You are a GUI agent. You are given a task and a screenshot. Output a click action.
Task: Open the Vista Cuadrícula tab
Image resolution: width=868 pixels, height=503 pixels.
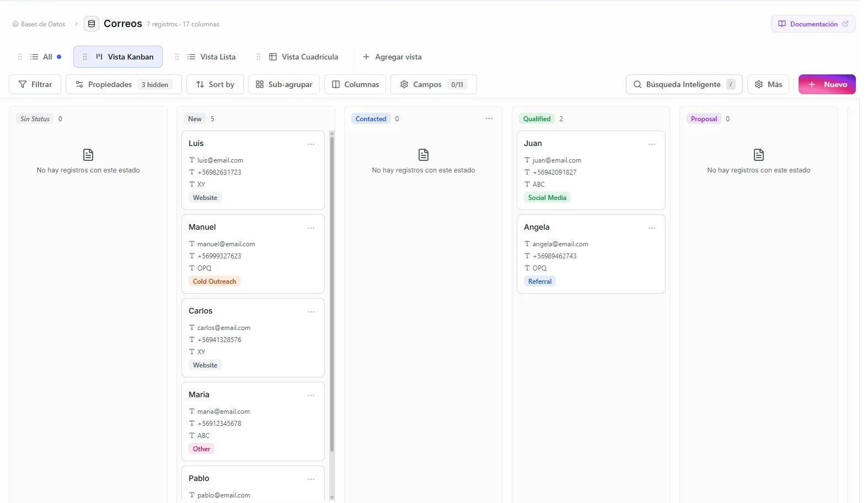[x=303, y=57]
